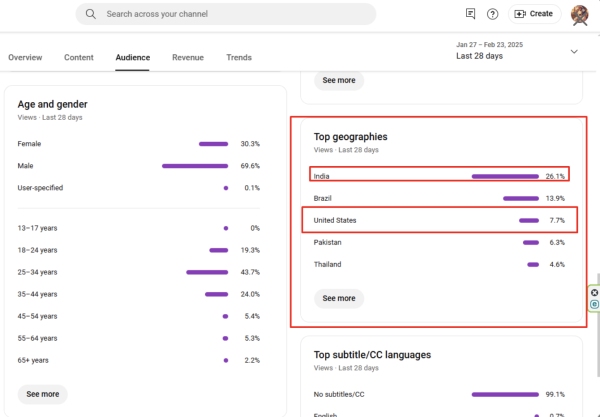This screenshot has height=417, width=600.
Task: Switch to the Overview tab
Action: click(x=25, y=58)
